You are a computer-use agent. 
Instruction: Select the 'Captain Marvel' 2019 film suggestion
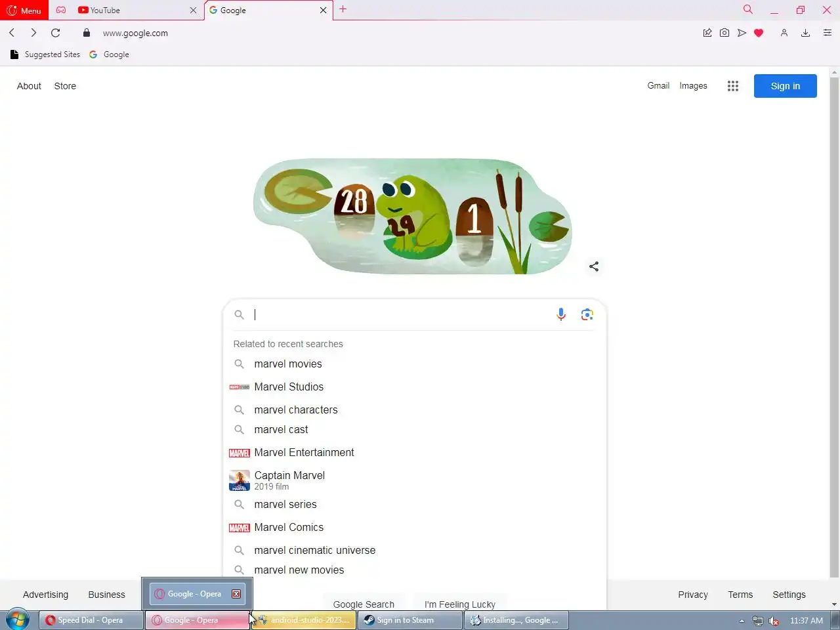coord(415,480)
